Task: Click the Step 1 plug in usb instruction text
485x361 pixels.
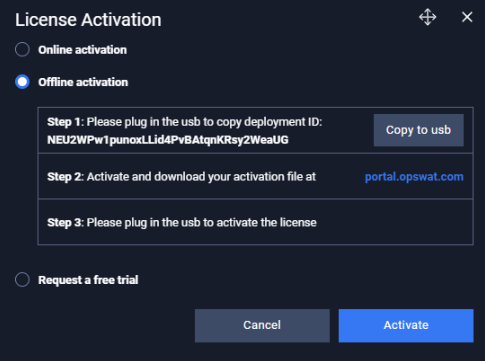Action: (x=204, y=122)
